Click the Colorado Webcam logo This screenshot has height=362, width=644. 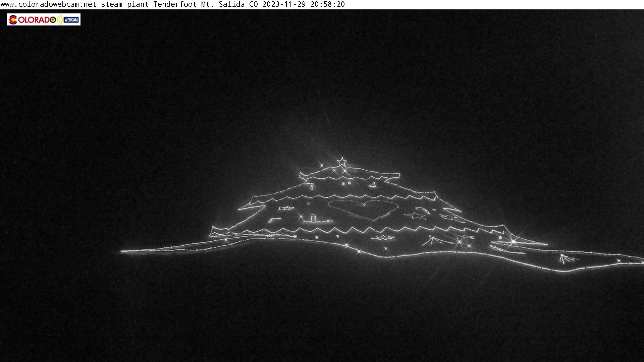pos(44,19)
